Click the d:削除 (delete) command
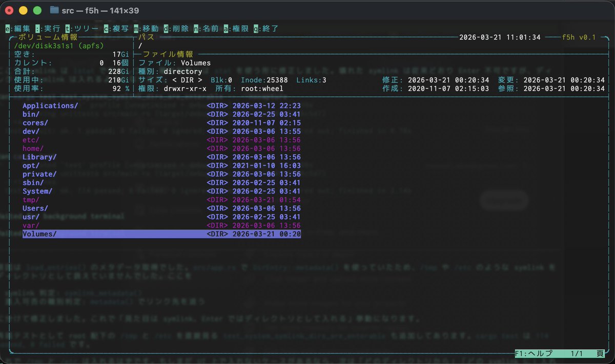The image size is (615, 364). coord(176,29)
